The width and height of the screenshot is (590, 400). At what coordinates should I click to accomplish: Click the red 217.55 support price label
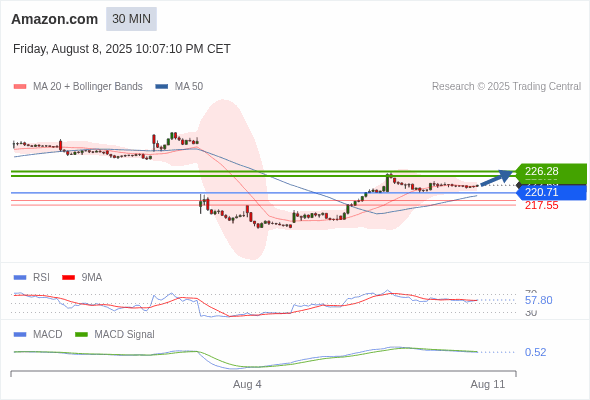tap(542, 205)
